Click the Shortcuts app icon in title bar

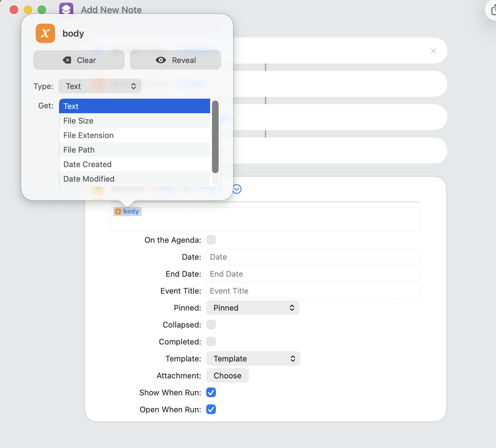[66, 9]
